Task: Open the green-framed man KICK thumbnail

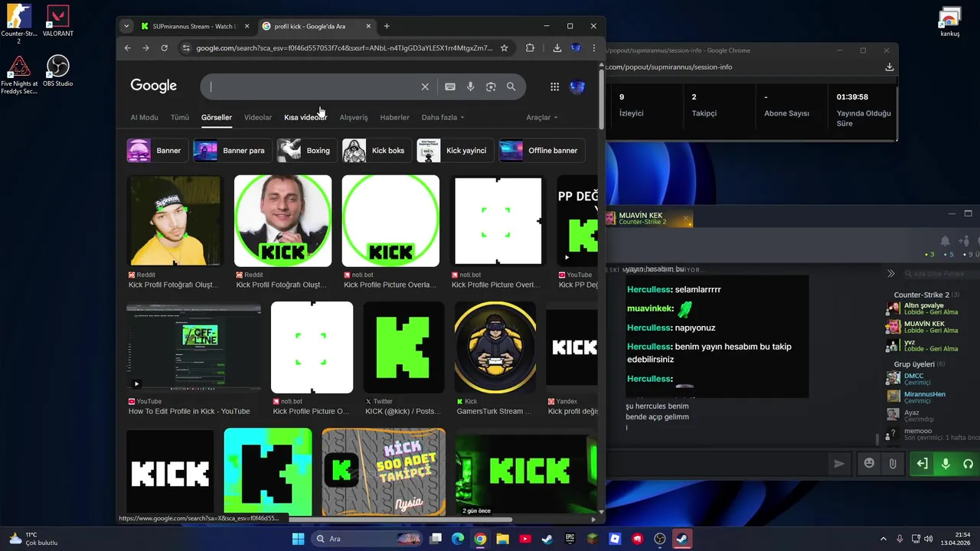Action: point(283,220)
